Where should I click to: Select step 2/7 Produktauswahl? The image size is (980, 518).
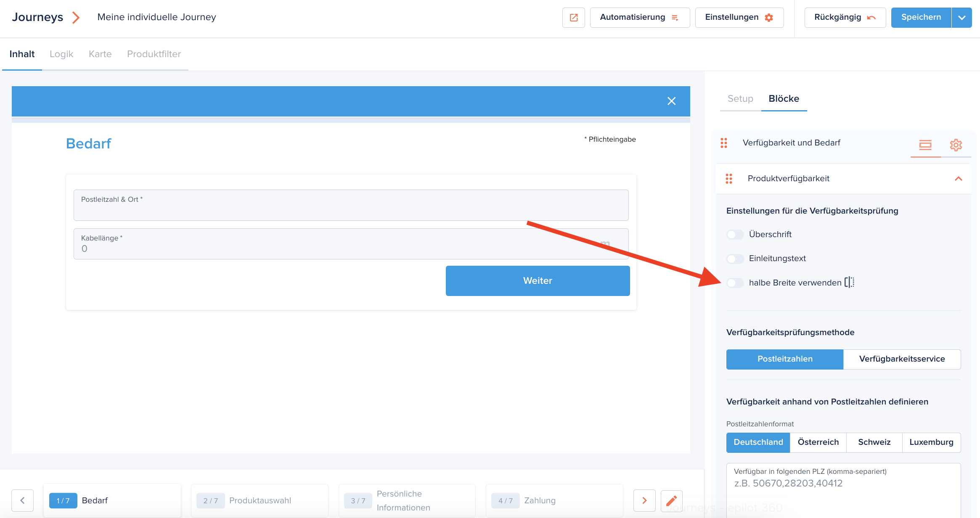[x=260, y=500]
